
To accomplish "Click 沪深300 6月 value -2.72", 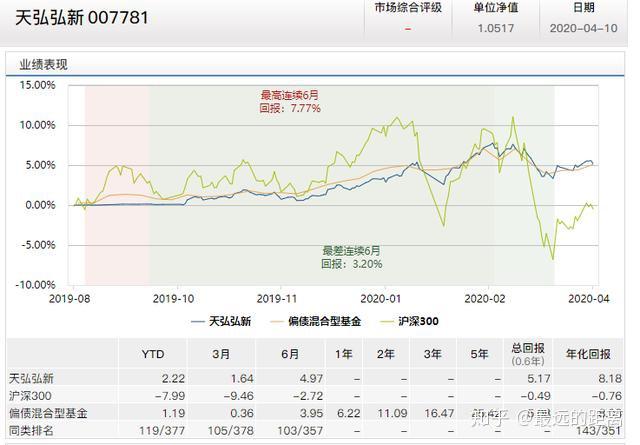I will click(308, 396).
